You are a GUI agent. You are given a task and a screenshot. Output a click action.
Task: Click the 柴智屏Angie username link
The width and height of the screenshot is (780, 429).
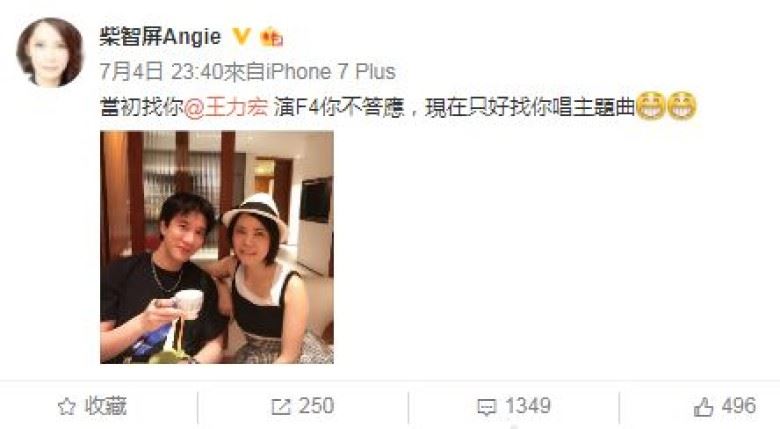(x=160, y=37)
